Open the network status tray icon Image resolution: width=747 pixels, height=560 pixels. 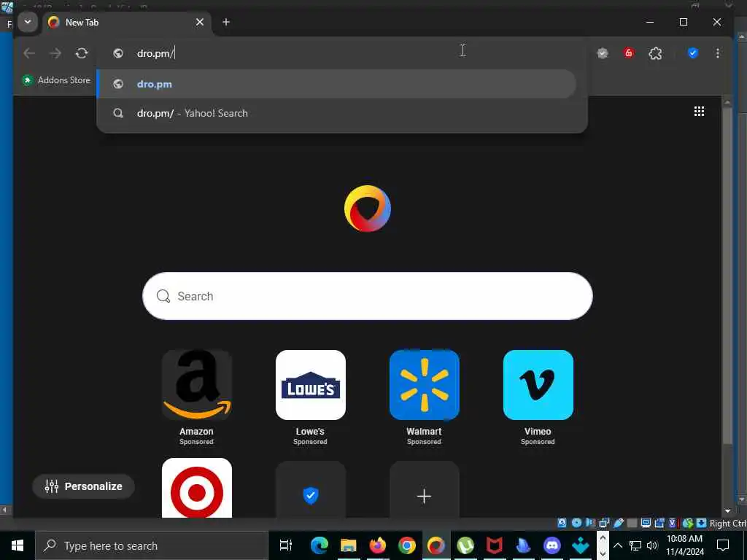[635, 545]
